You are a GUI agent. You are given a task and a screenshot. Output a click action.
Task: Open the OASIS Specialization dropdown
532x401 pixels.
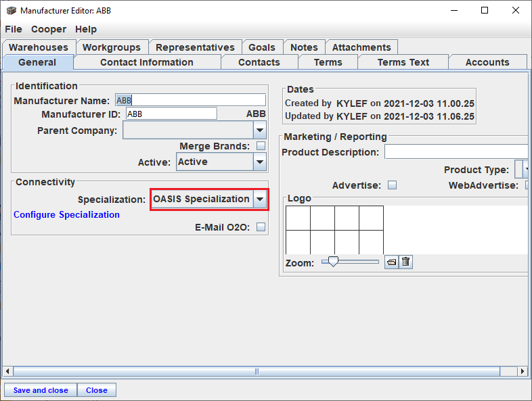(260, 199)
